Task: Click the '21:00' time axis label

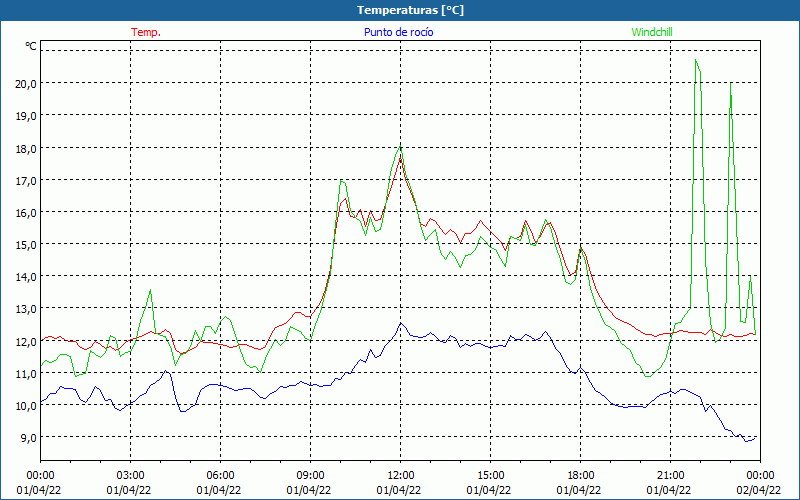Action: pyautogui.click(x=670, y=476)
